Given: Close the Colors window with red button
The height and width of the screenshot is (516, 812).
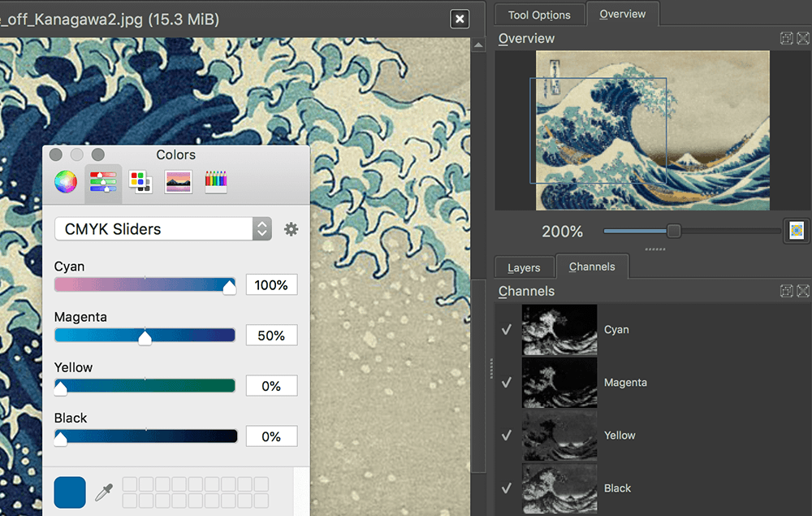Looking at the screenshot, I should pyautogui.click(x=56, y=154).
